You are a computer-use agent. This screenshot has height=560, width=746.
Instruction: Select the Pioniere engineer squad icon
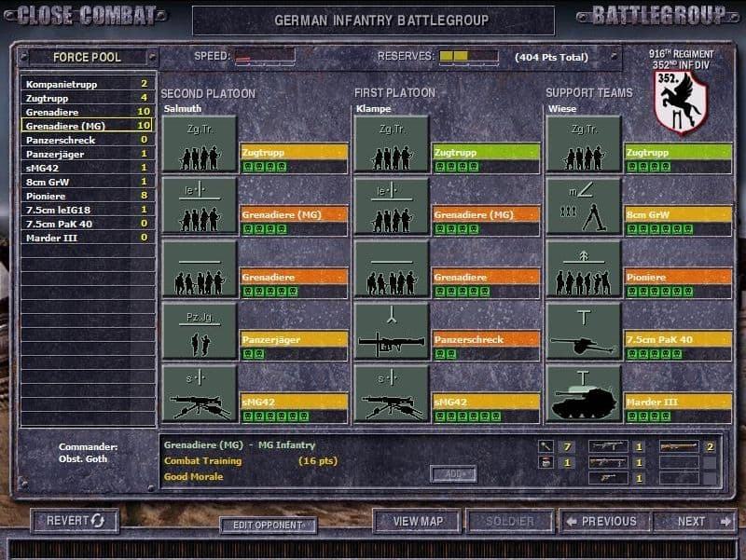point(584,268)
